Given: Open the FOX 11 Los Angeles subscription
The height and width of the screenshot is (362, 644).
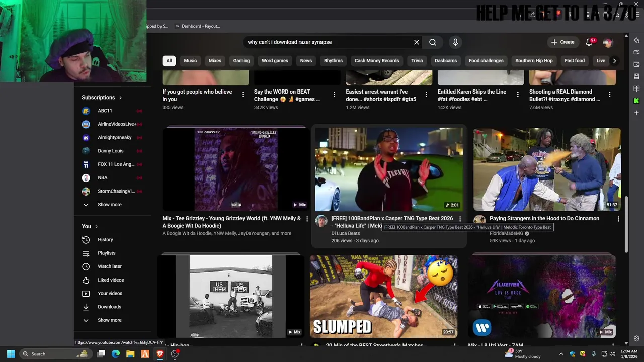Looking at the screenshot, I should click(x=112, y=164).
